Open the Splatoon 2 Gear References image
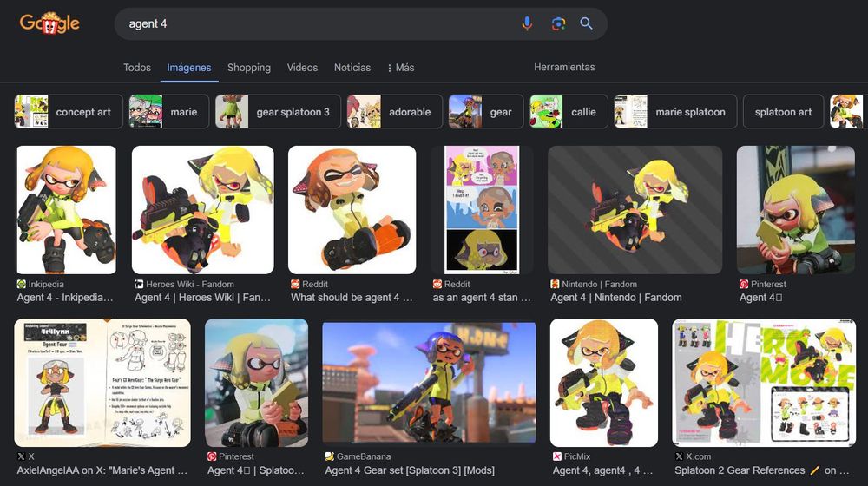 764,383
